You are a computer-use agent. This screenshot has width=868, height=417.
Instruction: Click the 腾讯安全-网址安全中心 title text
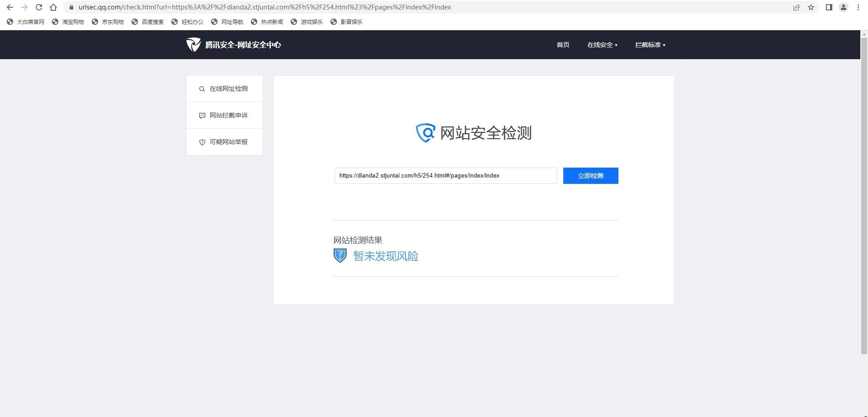tap(243, 45)
